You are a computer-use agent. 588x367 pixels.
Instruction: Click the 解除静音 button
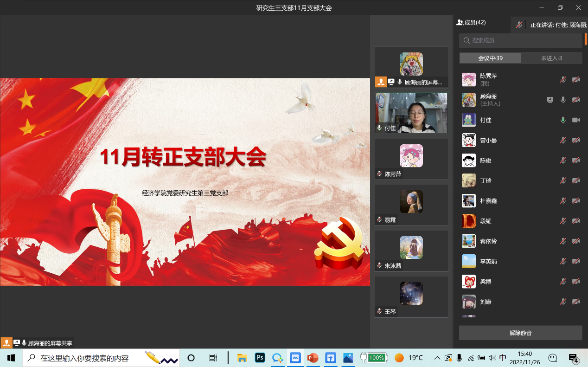click(x=520, y=333)
